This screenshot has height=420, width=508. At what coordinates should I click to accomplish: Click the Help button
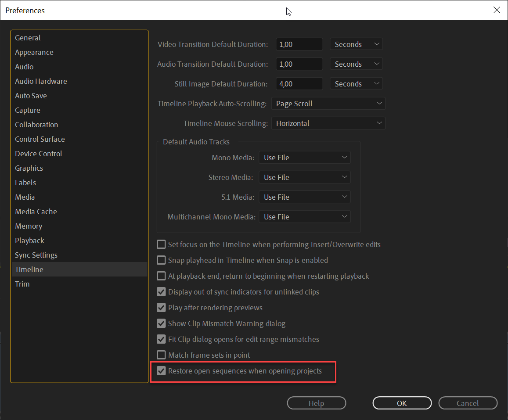pos(316,403)
